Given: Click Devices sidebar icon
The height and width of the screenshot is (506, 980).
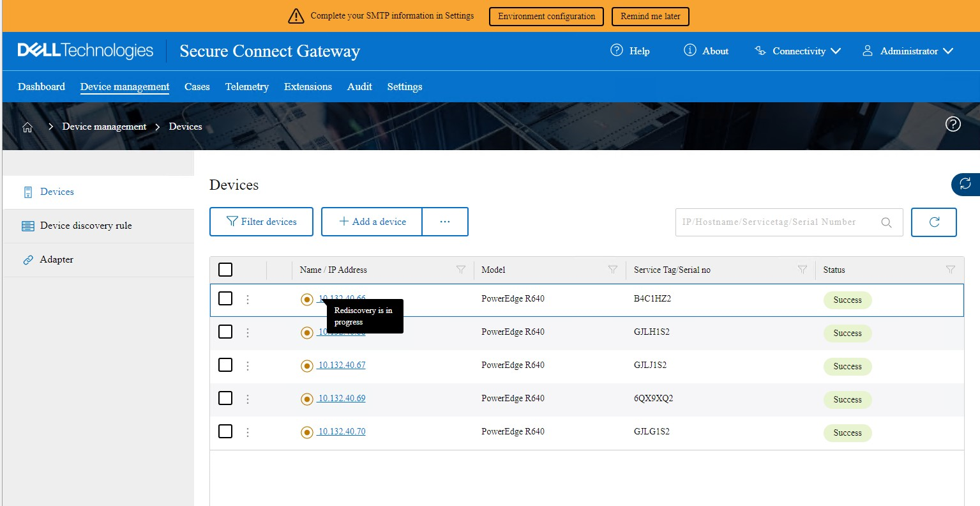Looking at the screenshot, I should click(x=28, y=192).
